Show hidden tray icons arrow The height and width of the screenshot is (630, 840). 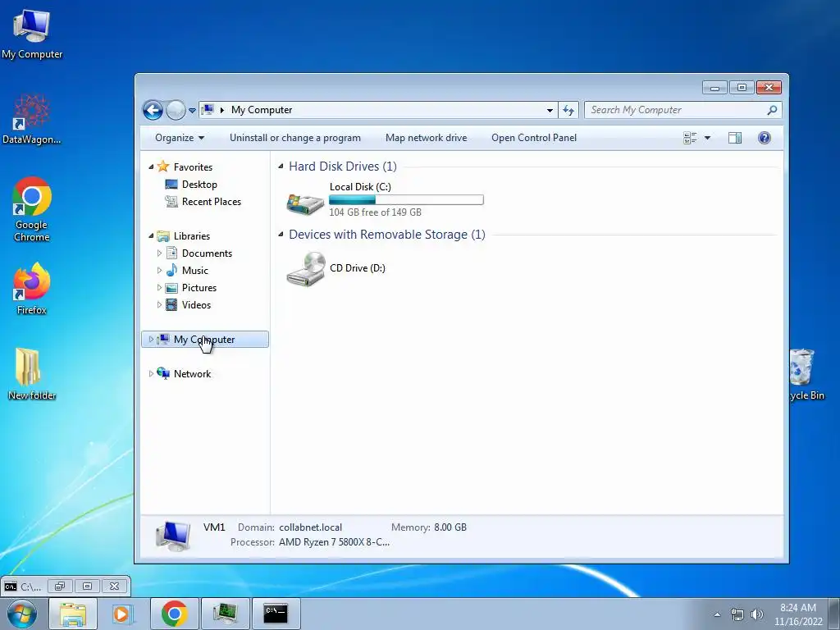tap(717, 614)
